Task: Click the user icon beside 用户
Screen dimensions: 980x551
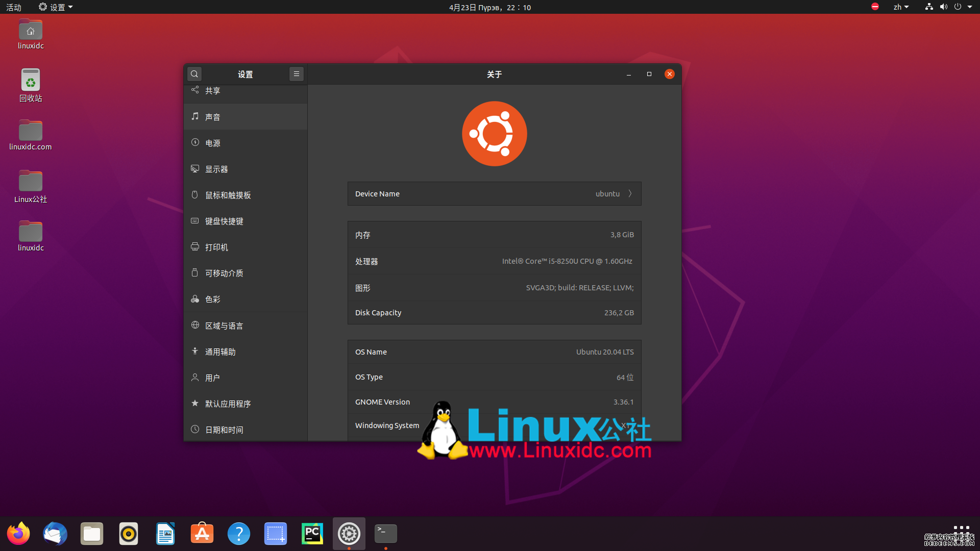Action: [x=195, y=377]
